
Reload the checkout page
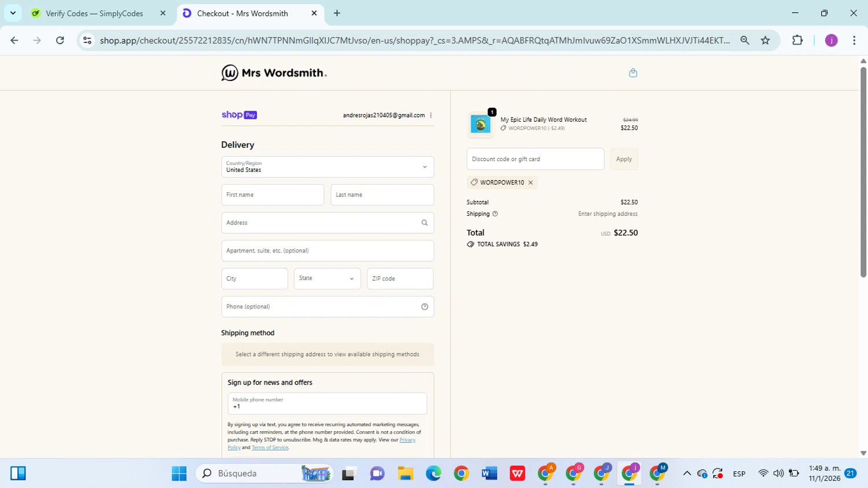coord(60,41)
